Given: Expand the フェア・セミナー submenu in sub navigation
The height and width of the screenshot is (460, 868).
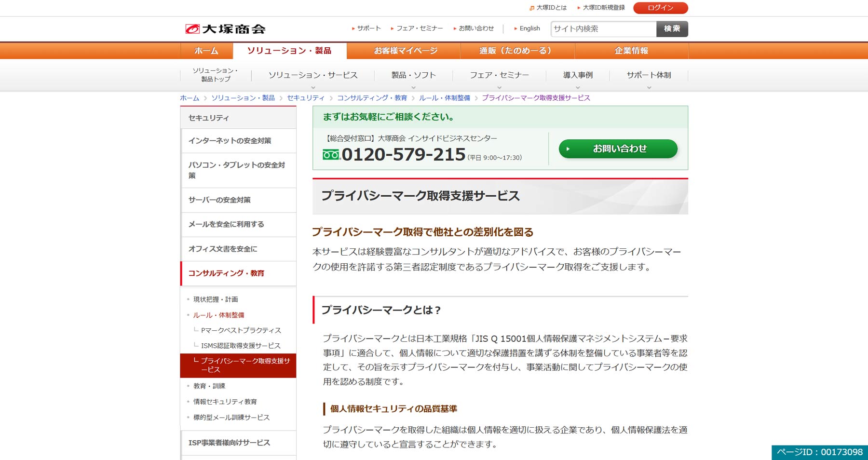Looking at the screenshot, I should point(499,75).
